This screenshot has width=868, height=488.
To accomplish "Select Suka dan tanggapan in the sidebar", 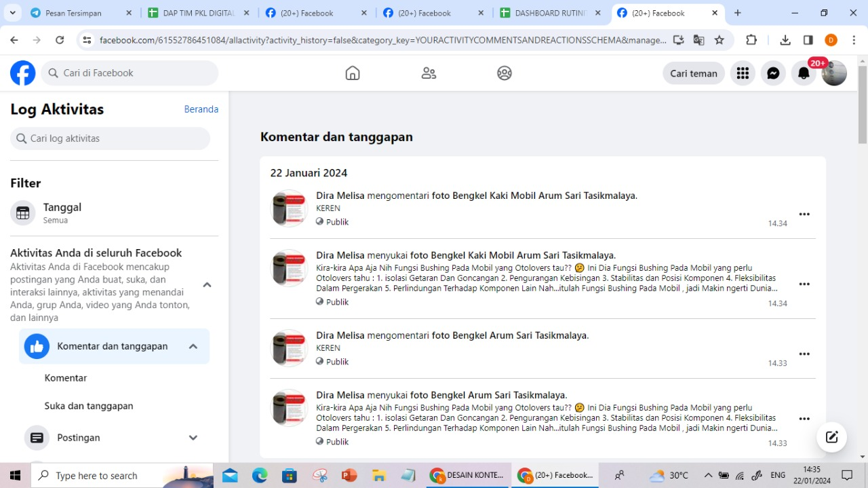I will click(x=89, y=406).
